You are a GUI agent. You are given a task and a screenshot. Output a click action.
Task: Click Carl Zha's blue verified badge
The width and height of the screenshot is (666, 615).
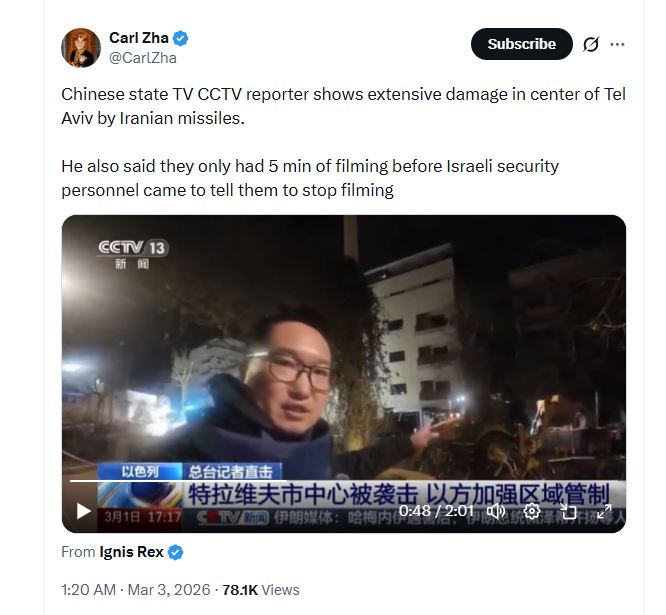[181, 38]
